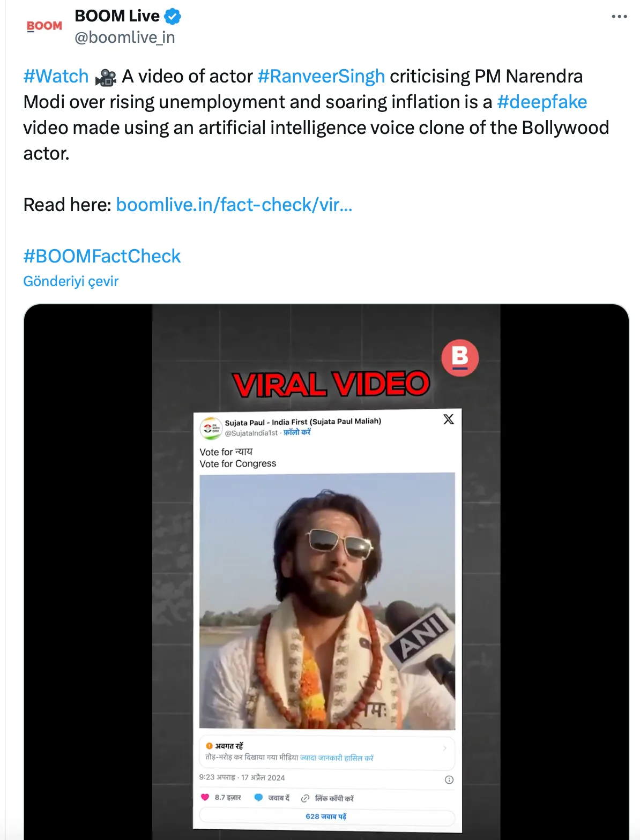The height and width of the screenshot is (840, 640).
Task: Click the #BOOMFactCheck hashtag
Action: [x=102, y=256]
